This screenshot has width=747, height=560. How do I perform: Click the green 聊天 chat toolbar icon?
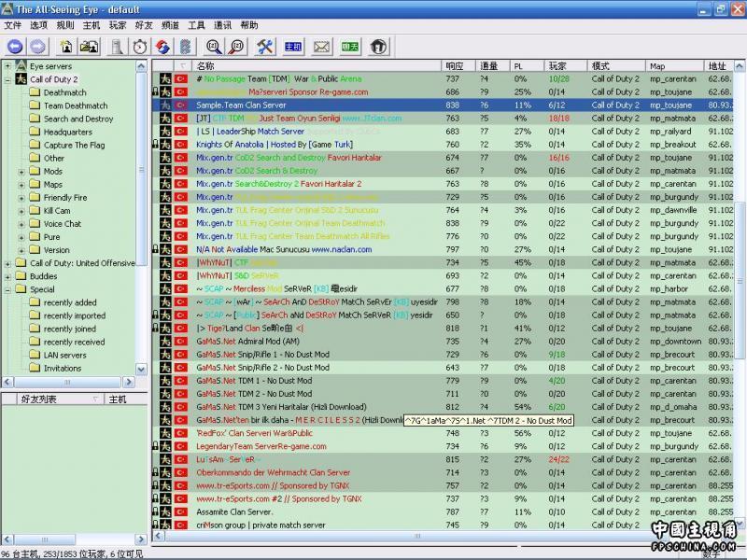click(350, 47)
